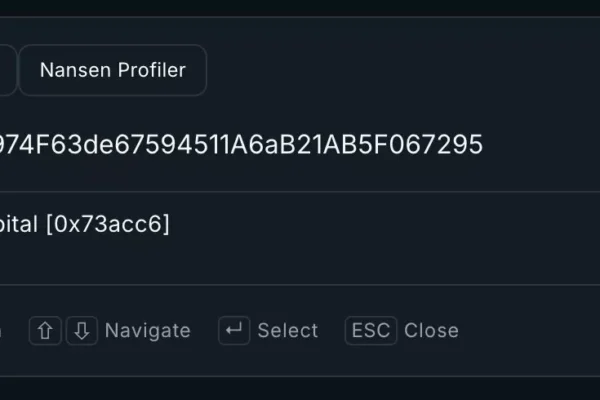The height and width of the screenshot is (400, 600).
Task: Click the 'bital' text in the result row
Action: [18, 224]
